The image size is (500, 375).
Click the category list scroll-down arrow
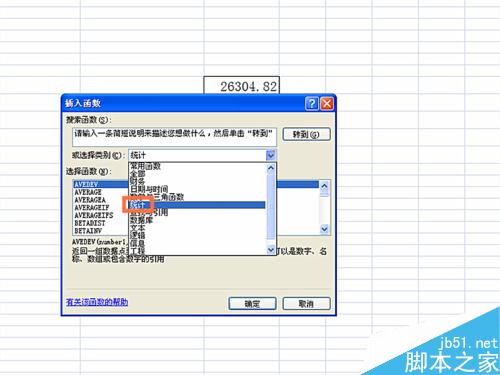pyautogui.click(x=271, y=249)
